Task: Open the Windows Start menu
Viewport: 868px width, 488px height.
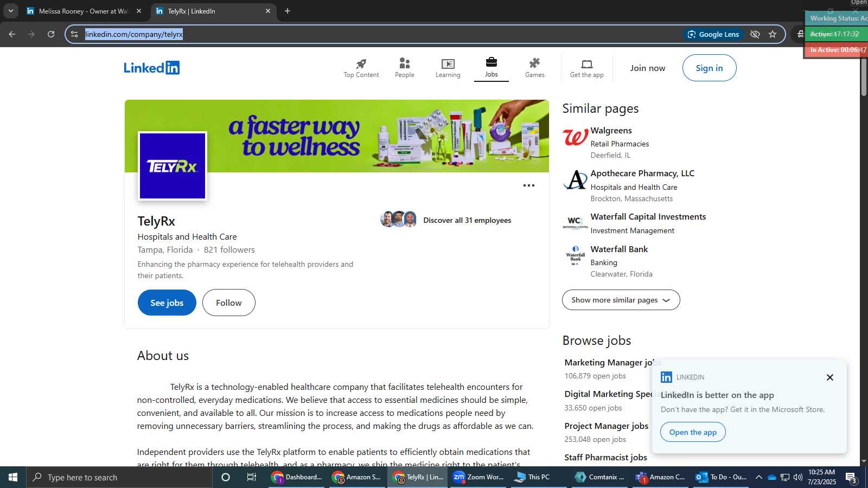Action: (13, 477)
